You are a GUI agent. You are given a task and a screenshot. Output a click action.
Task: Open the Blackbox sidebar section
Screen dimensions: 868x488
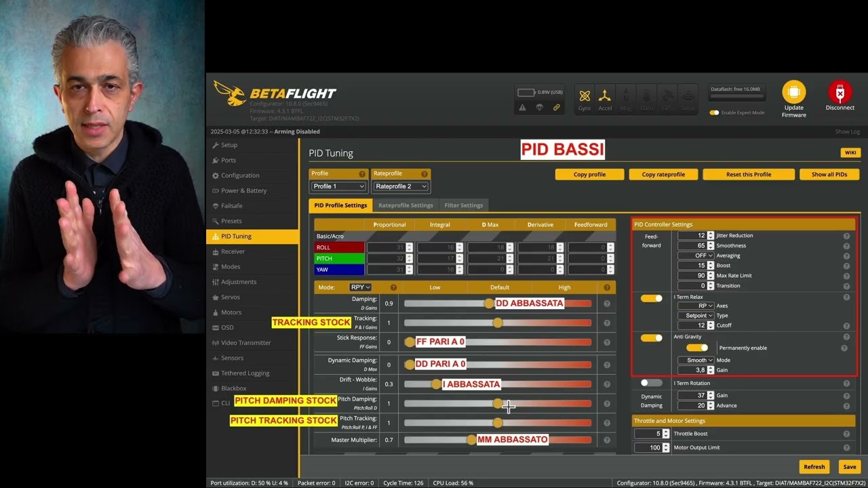(x=252, y=388)
